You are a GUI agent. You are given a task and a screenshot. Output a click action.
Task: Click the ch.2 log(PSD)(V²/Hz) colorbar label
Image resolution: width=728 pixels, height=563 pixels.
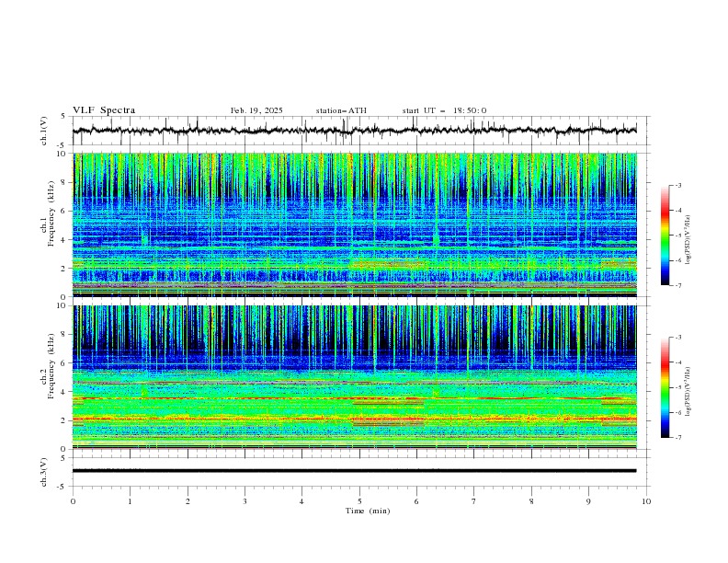click(688, 391)
